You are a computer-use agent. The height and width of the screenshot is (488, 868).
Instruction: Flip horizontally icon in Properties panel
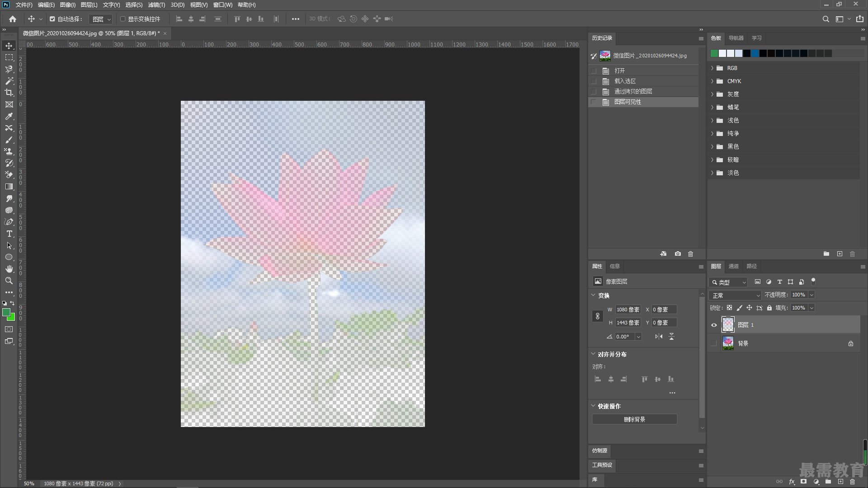click(659, 337)
